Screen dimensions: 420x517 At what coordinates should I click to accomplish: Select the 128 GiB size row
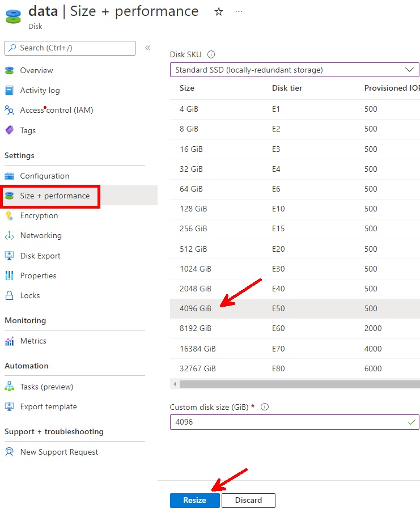(295, 209)
